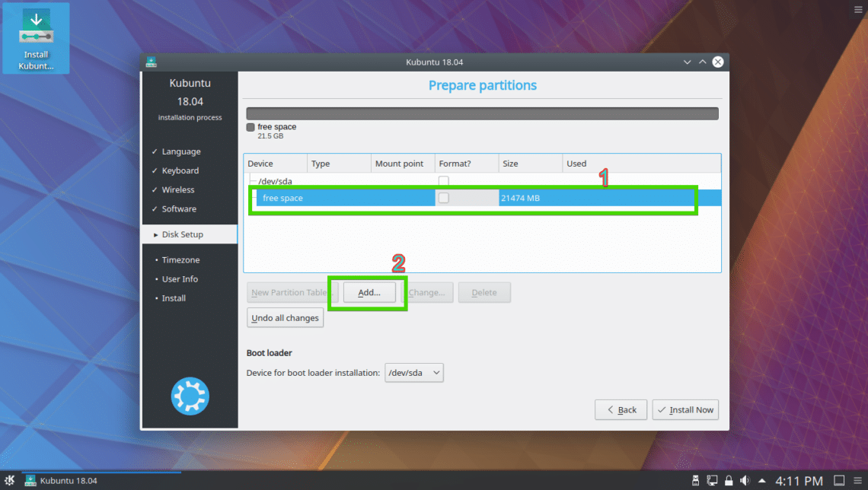Image resolution: width=868 pixels, height=490 pixels.
Task: Go Back to the previous step
Action: tap(621, 410)
